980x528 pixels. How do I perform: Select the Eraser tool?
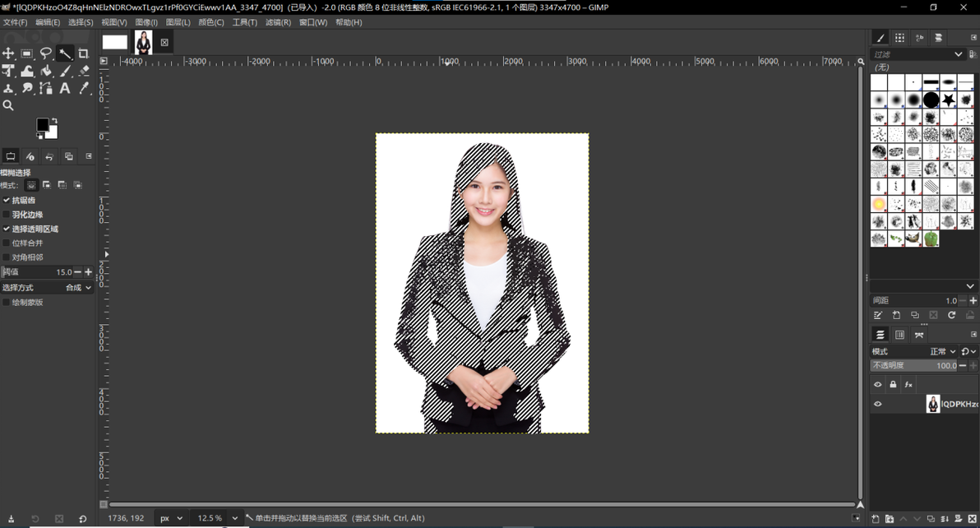point(83,72)
